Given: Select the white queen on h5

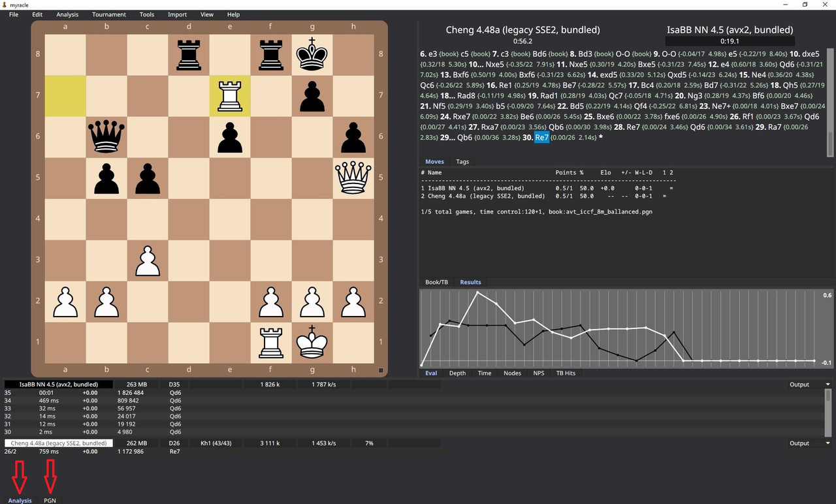Looking at the screenshot, I should pos(353,178).
